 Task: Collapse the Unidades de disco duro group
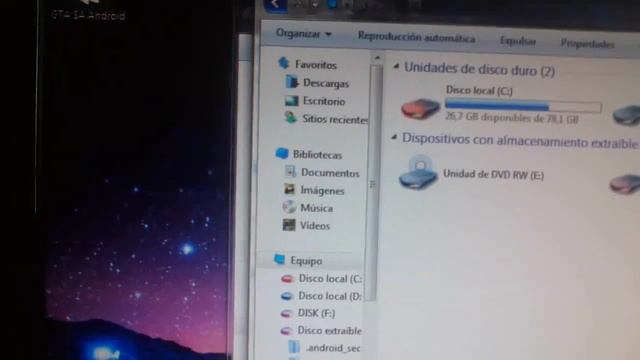tap(396, 66)
